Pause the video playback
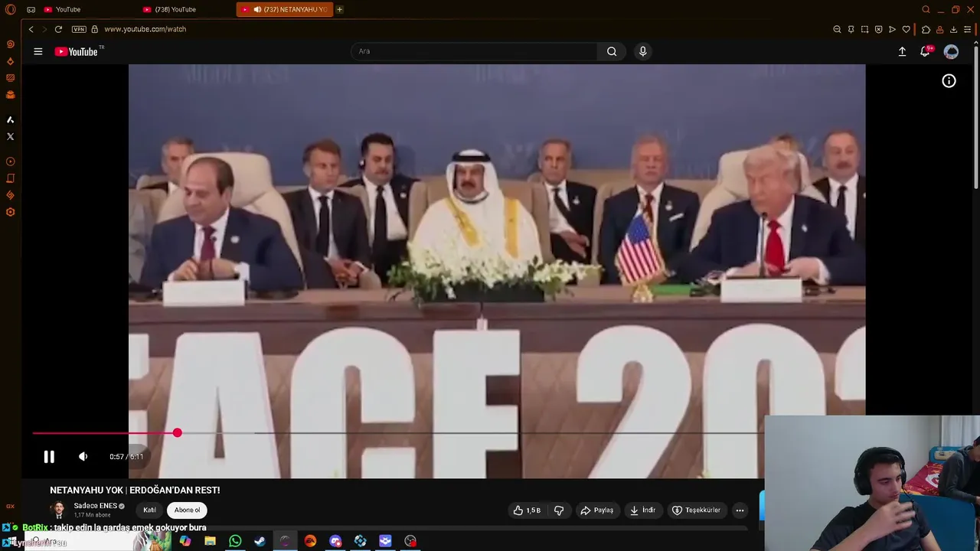The height and width of the screenshot is (551, 980). [49, 457]
